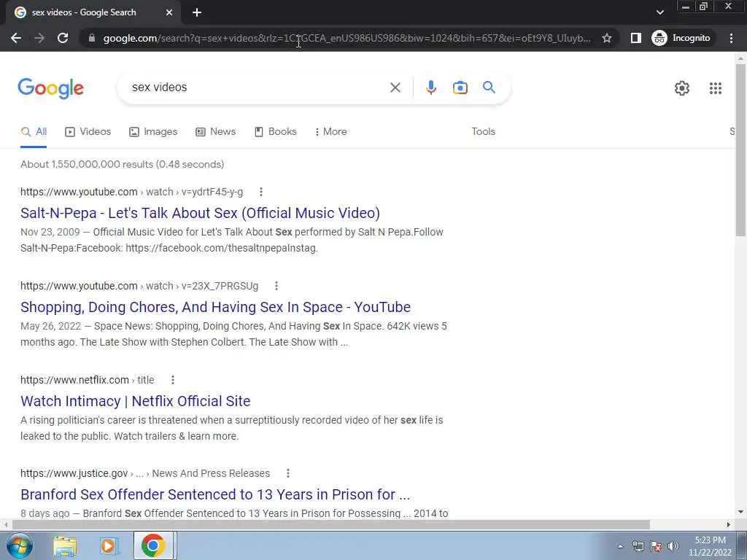The height and width of the screenshot is (560, 747).
Task: Expand the More search categories menu
Action: click(x=330, y=132)
